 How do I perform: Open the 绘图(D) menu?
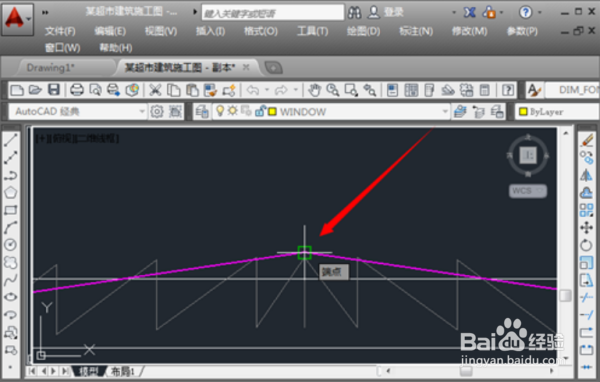pos(363,31)
